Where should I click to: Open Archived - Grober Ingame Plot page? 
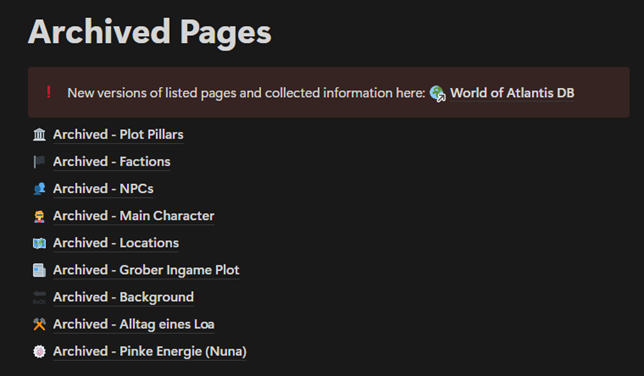pos(146,270)
